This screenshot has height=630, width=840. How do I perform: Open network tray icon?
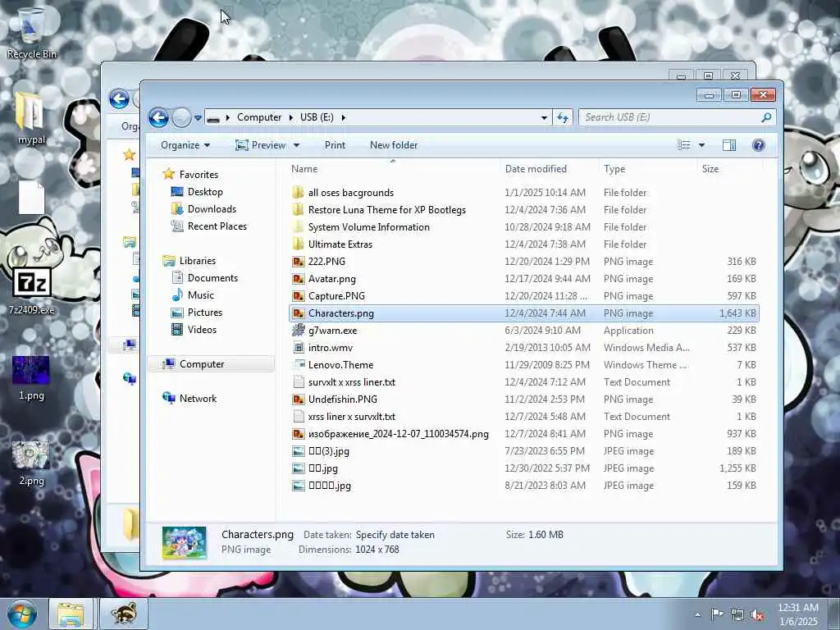[737, 614]
